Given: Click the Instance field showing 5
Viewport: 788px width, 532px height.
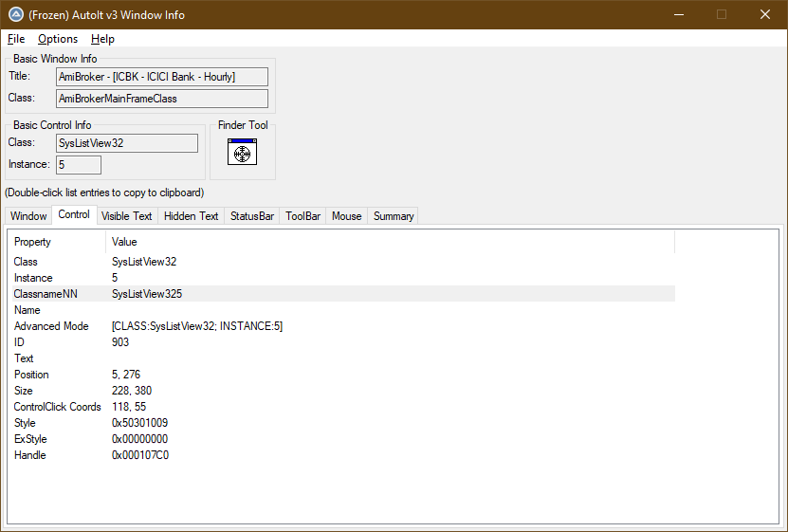Looking at the screenshot, I should (79, 165).
